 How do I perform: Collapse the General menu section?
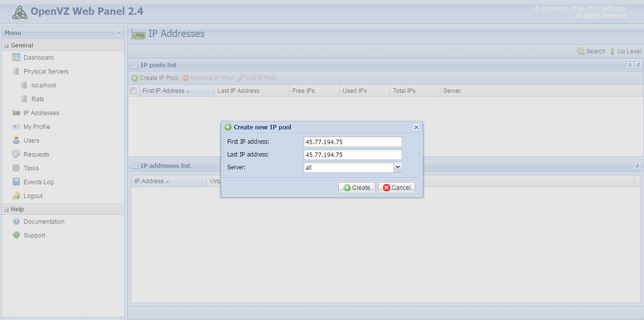tap(6, 45)
